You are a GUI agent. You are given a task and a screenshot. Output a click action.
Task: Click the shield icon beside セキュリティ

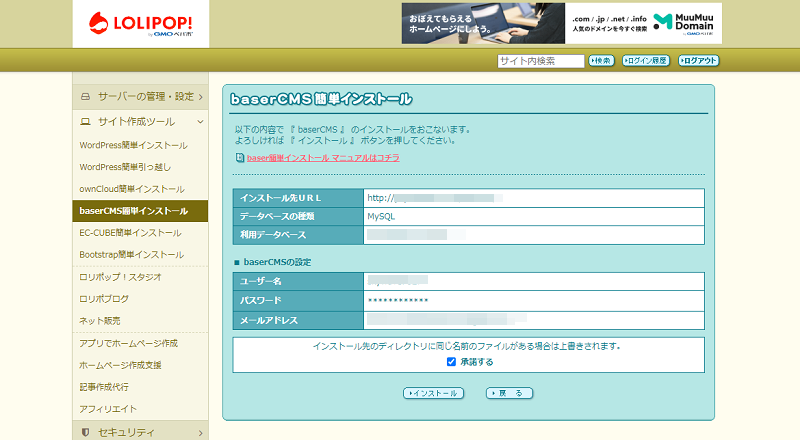86,432
